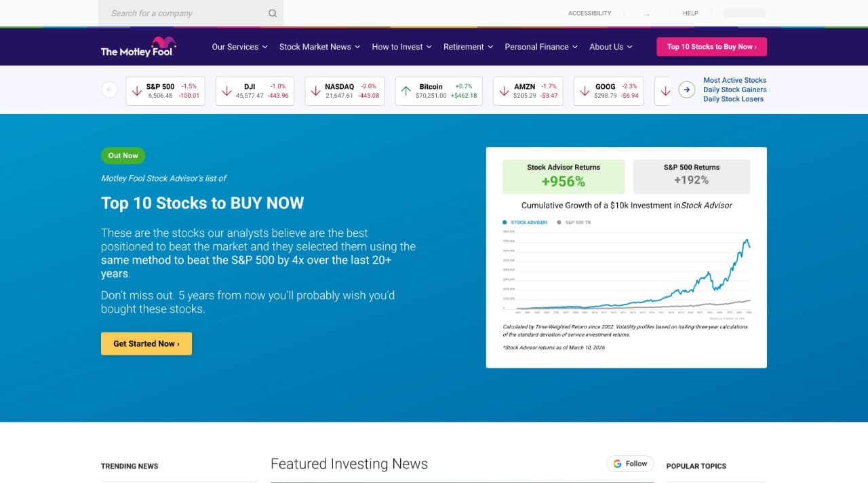Viewport: 868px width, 483px height.
Task: Click the Get Started Now button
Action: [146, 343]
